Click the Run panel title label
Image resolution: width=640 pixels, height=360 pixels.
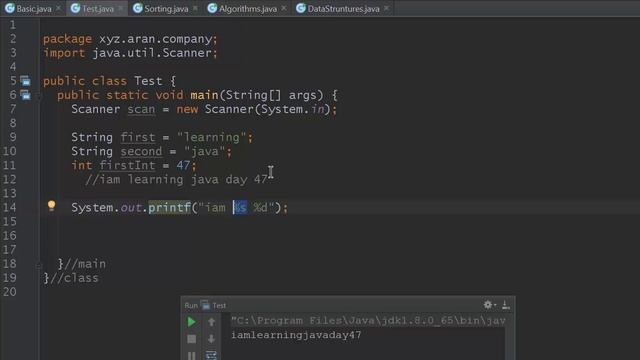click(x=191, y=305)
